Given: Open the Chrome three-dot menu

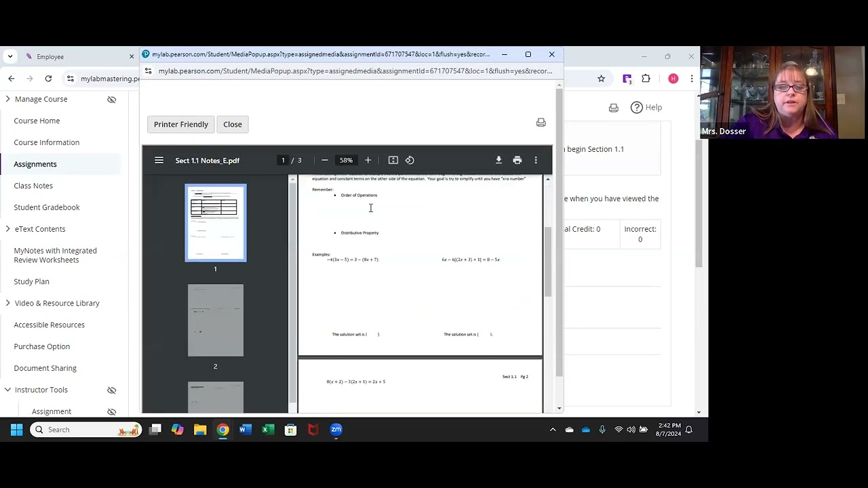Looking at the screenshot, I should [x=692, y=79].
